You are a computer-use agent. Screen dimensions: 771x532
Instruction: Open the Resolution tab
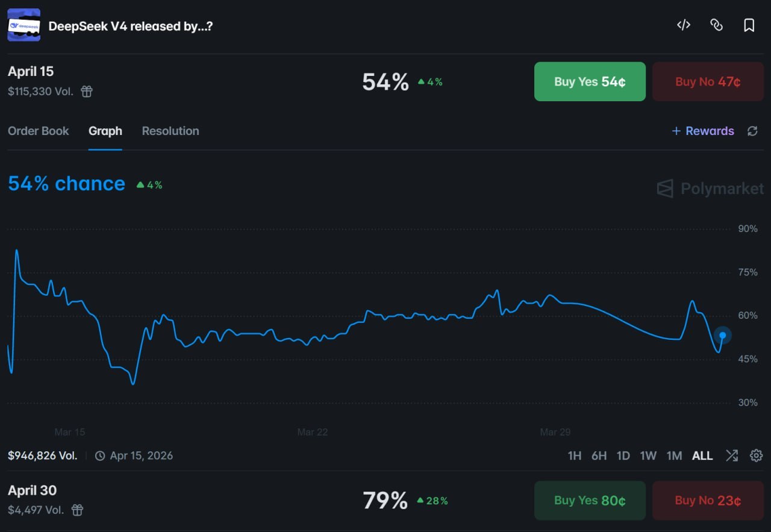click(170, 131)
